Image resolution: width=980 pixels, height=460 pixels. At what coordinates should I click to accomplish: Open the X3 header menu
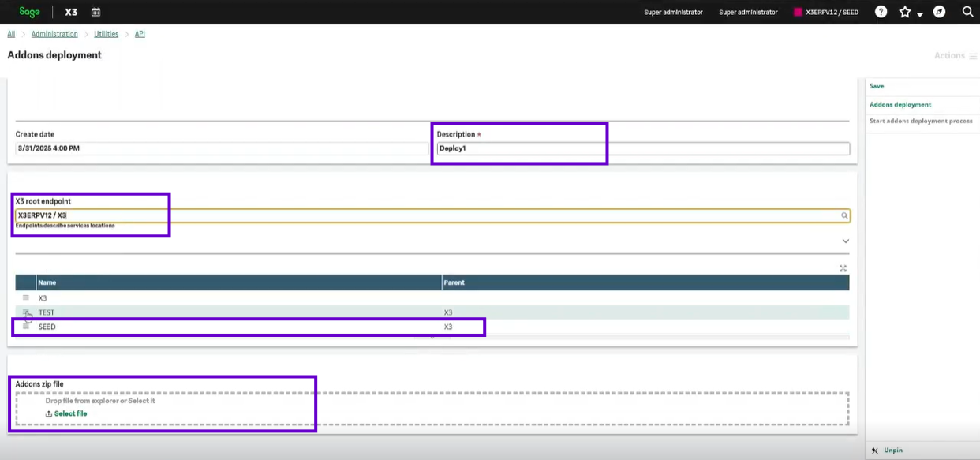(x=71, y=12)
